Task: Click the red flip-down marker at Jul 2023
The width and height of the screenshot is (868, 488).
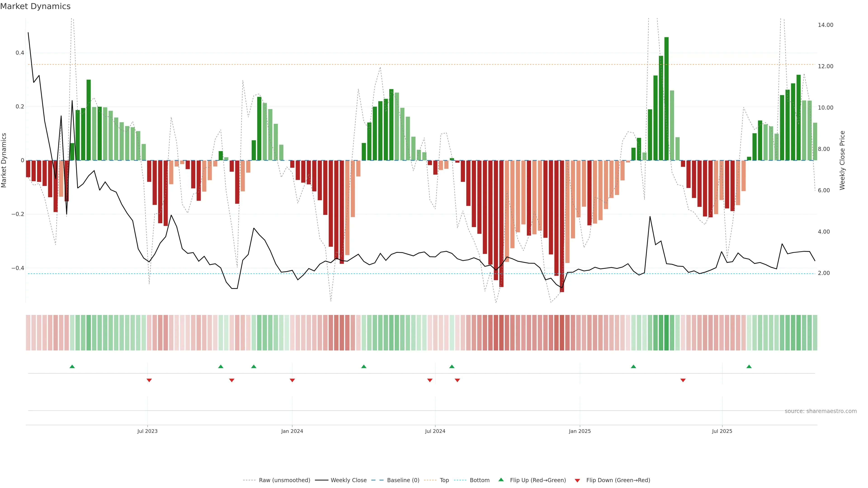Action: click(149, 380)
